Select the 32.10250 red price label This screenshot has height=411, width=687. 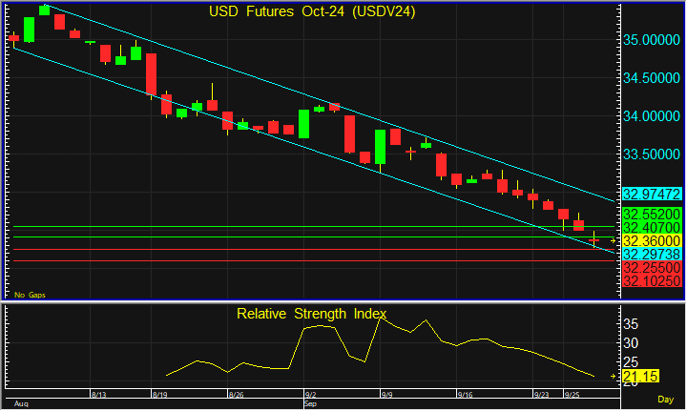coord(652,282)
